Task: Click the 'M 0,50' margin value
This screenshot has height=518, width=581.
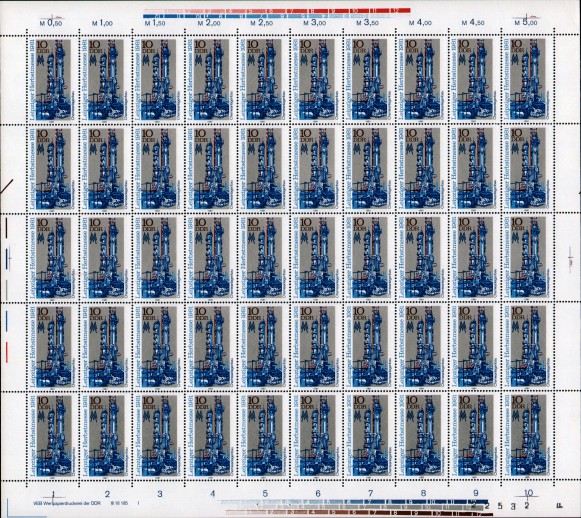Action: (50, 23)
